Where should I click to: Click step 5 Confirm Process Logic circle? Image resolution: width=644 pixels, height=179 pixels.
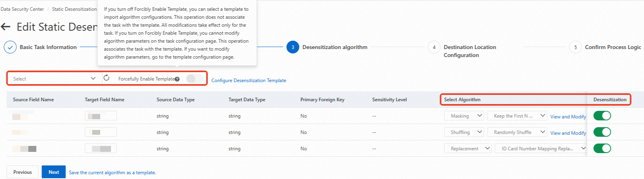575,47
